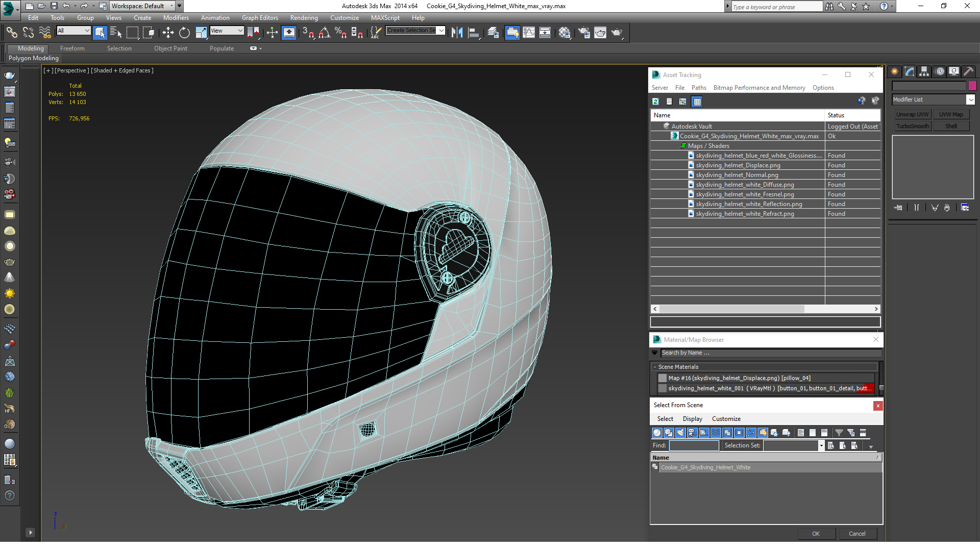Click the pink object color swatch
This screenshot has width=980, height=551.
pos(972,86)
